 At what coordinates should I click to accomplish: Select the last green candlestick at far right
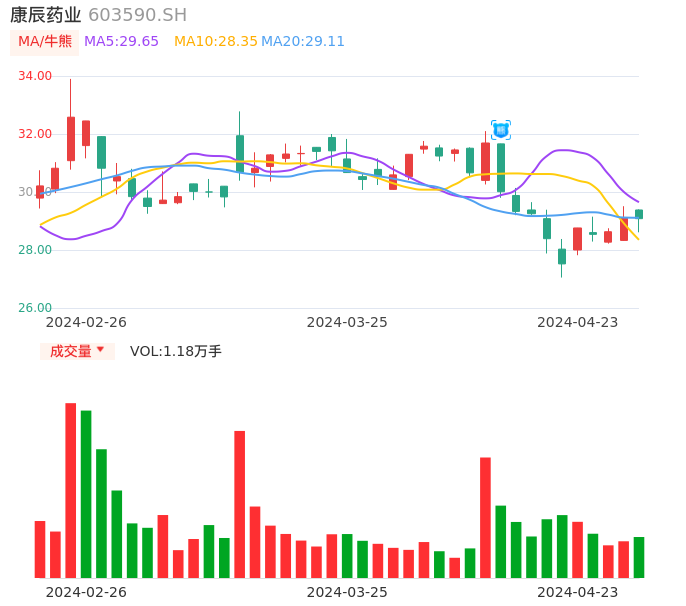(639, 214)
